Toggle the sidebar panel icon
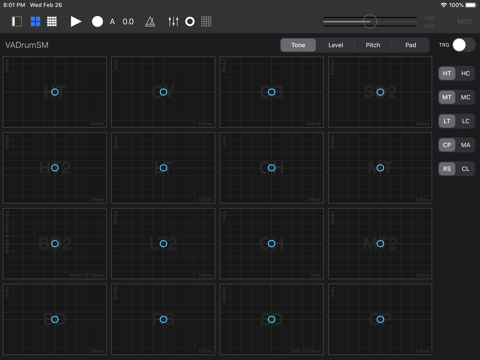Image resolution: width=480 pixels, height=360 pixels. coord(17,22)
